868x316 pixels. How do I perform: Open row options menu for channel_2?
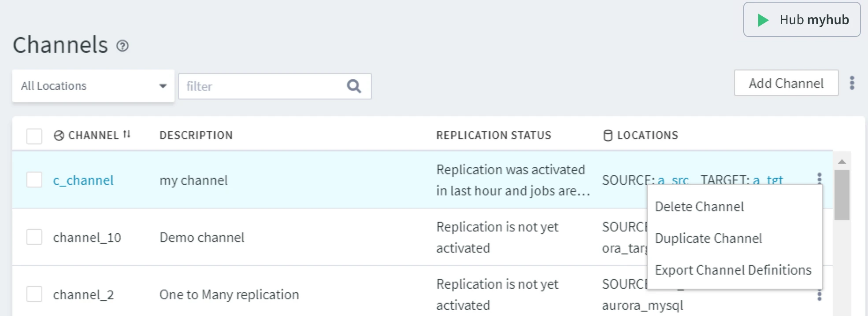pyautogui.click(x=819, y=295)
